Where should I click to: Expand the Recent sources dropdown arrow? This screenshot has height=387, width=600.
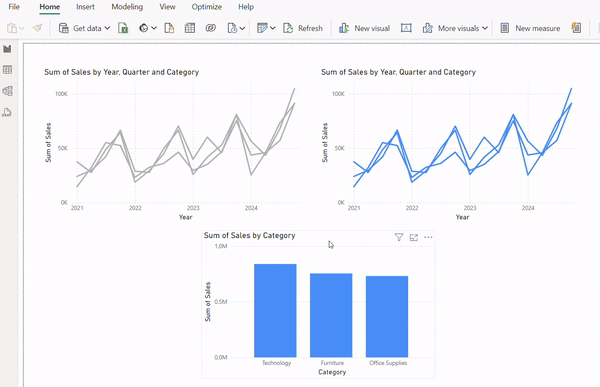click(242, 28)
